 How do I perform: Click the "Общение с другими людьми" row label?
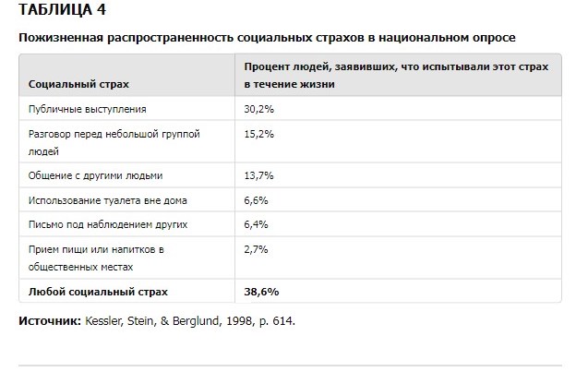pyautogui.click(x=96, y=174)
